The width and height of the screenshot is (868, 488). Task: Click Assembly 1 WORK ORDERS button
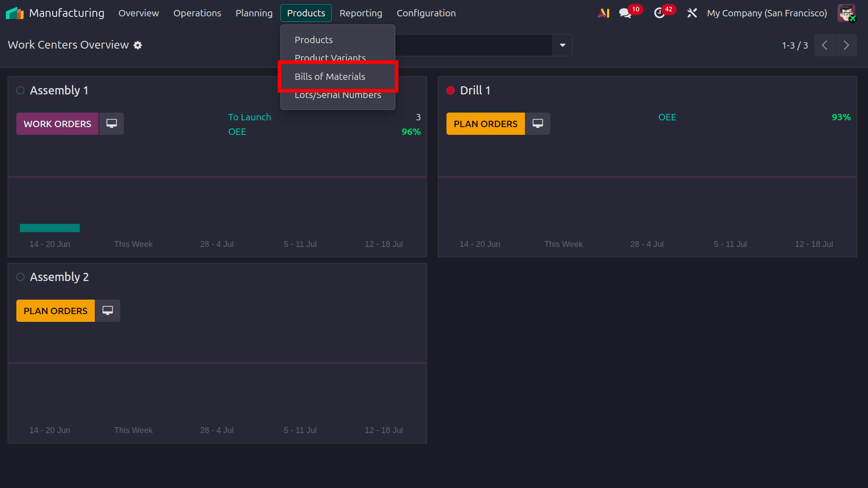57,123
